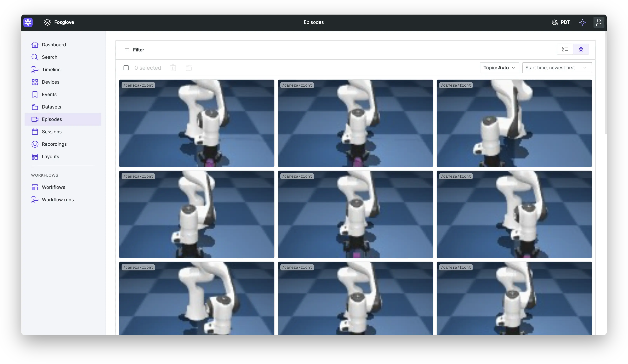Click the delete trash icon in selection bar
This screenshot has height=364, width=628.
[x=173, y=68]
